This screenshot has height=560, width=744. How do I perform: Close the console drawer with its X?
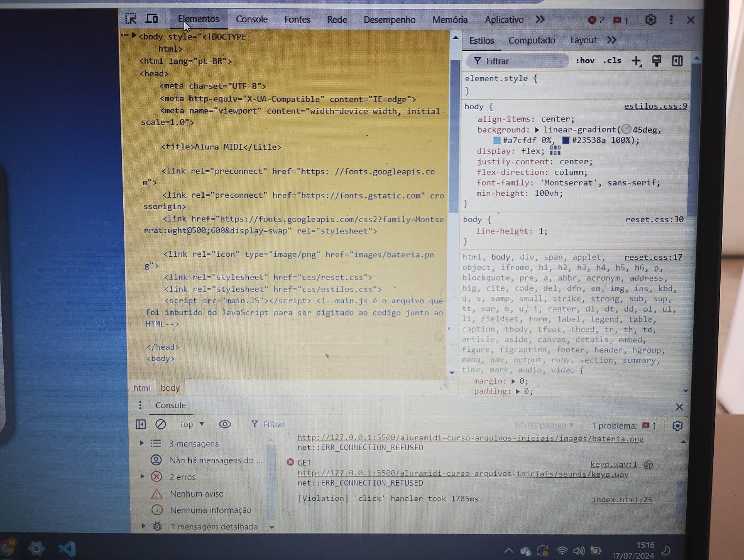coord(679,407)
